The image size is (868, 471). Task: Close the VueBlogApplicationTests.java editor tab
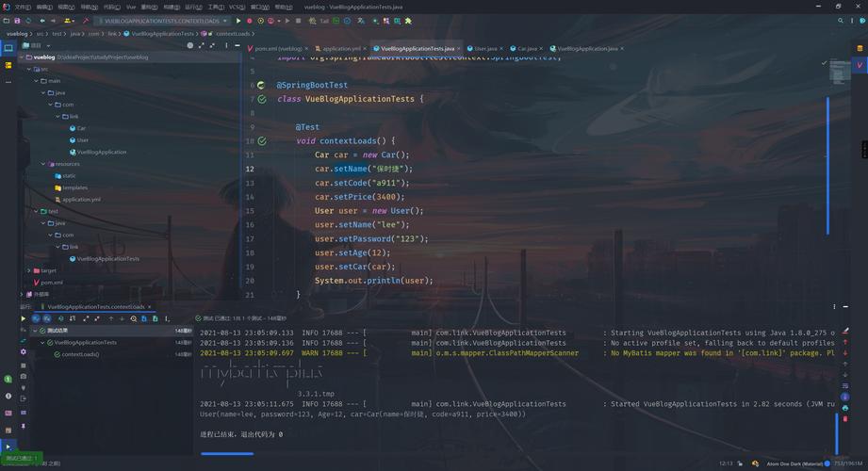coord(458,49)
